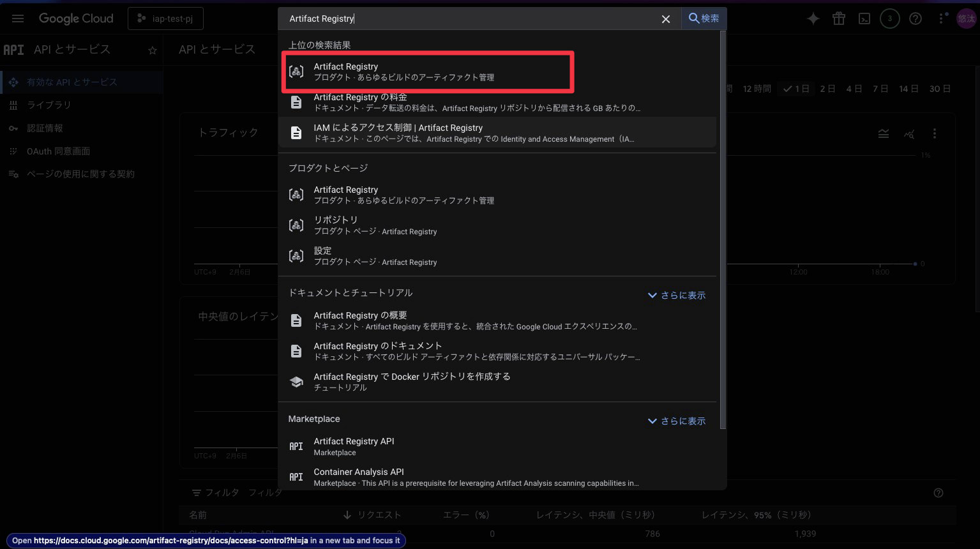Set time range to 1 日
980x549 pixels.
[x=796, y=89]
